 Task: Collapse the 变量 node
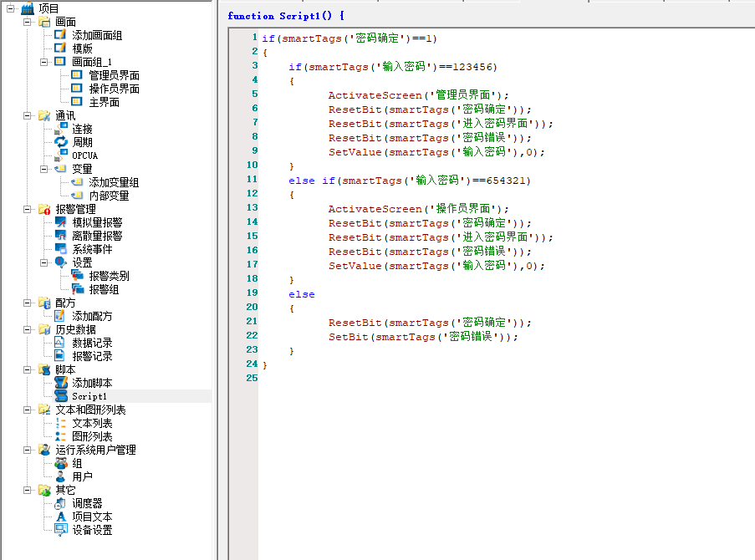44,169
